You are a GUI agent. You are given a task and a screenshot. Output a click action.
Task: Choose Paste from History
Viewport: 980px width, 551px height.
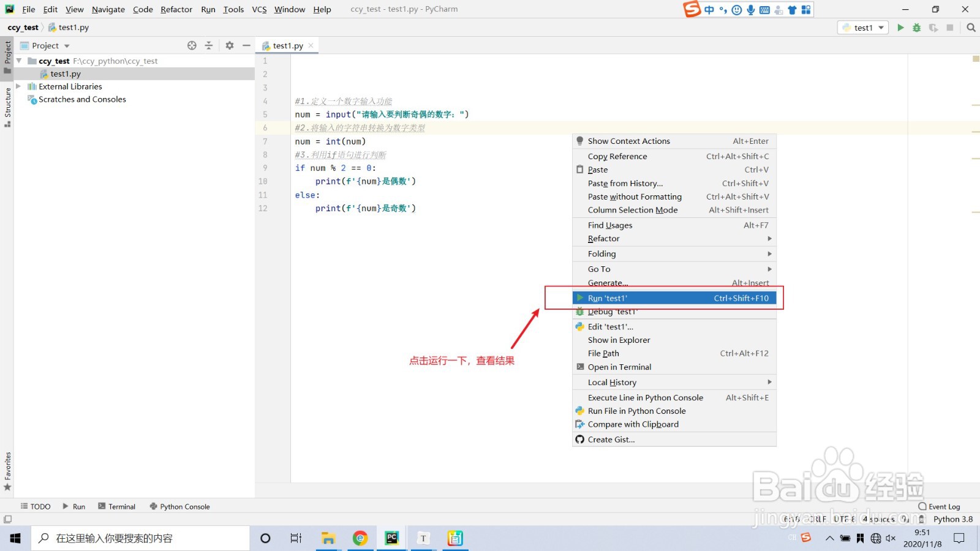674,183
